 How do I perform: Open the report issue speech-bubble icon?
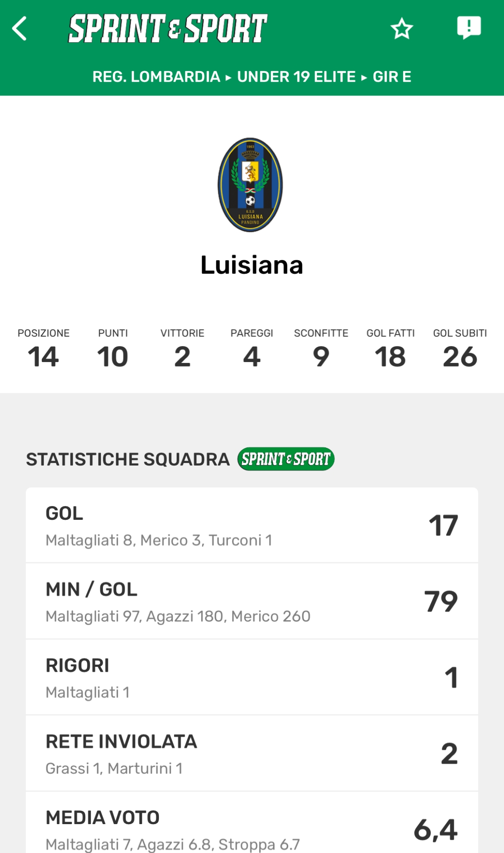click(469, 28)
